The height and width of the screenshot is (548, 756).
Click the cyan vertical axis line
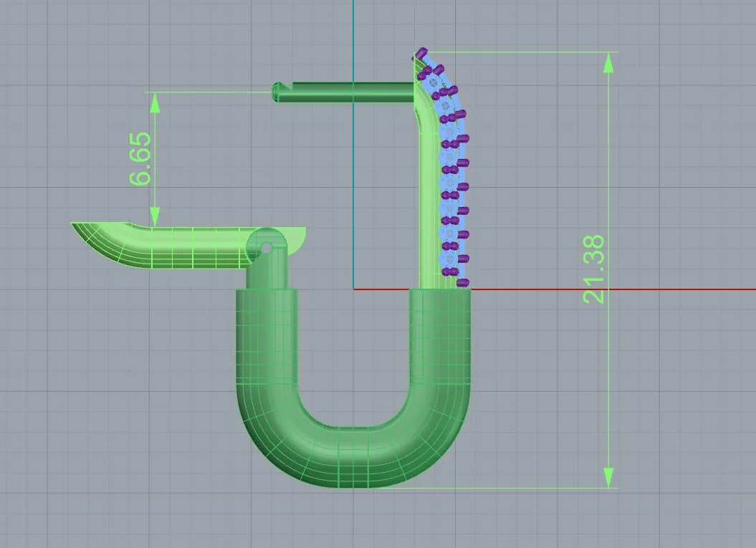[x=353, y=145]
